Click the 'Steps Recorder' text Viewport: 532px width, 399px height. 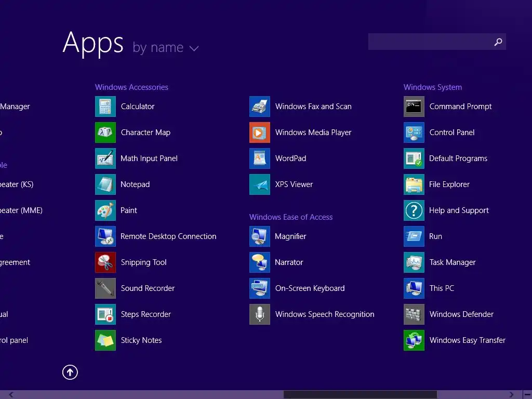coord(146,314)
